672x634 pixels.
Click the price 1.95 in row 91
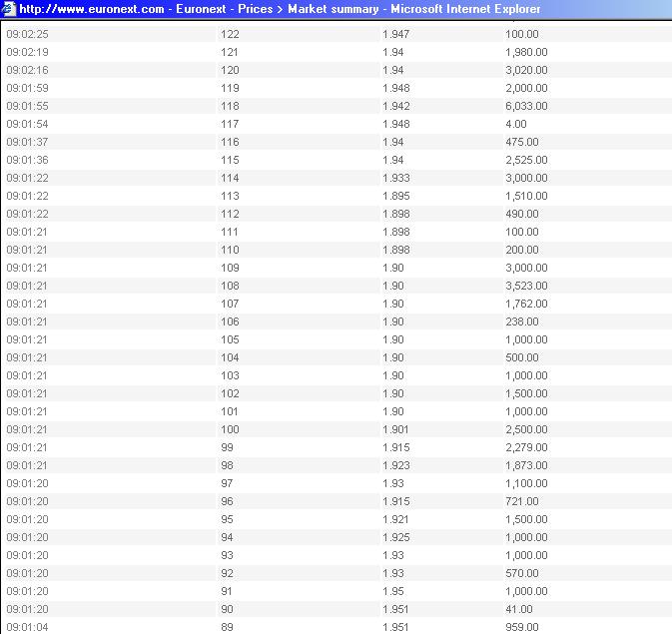[393, 592]
